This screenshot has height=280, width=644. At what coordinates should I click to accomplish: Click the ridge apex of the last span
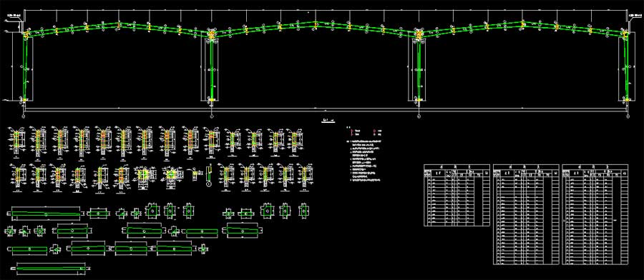click(523, 24)
